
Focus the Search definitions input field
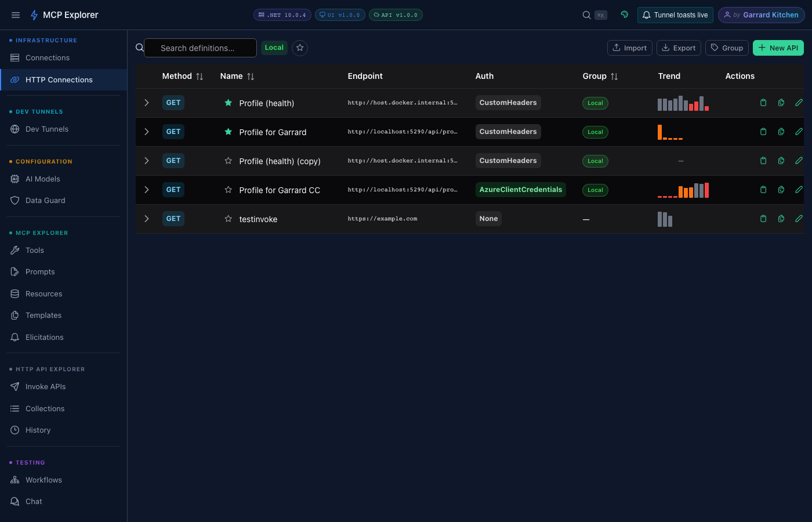pos(200,48)
